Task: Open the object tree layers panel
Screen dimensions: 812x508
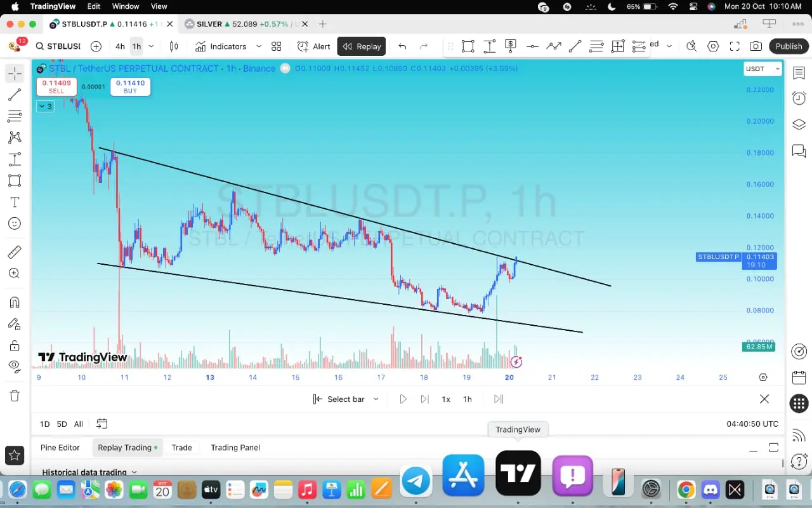Action: [799, 124]
